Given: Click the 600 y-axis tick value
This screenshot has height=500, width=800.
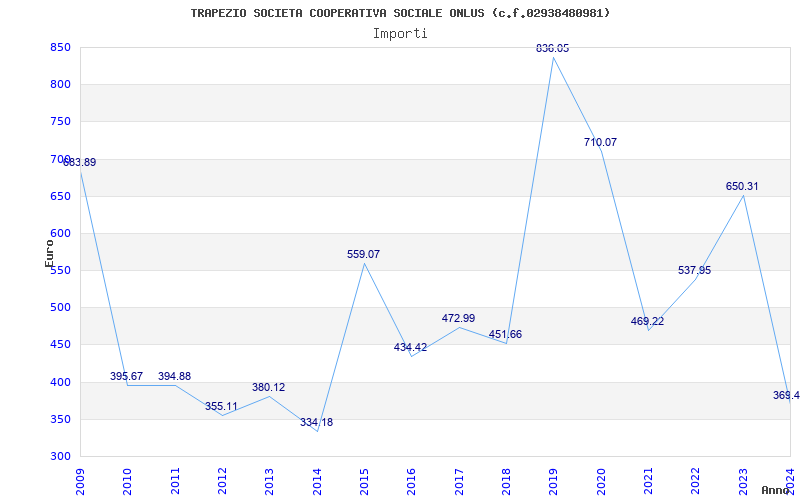Looking at the screenshot, I should pos(60,234).
